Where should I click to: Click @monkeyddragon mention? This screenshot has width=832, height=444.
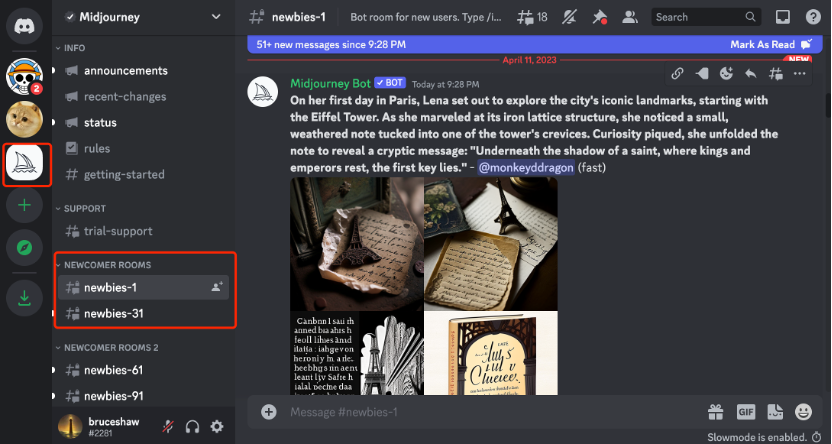click(526, 168)
